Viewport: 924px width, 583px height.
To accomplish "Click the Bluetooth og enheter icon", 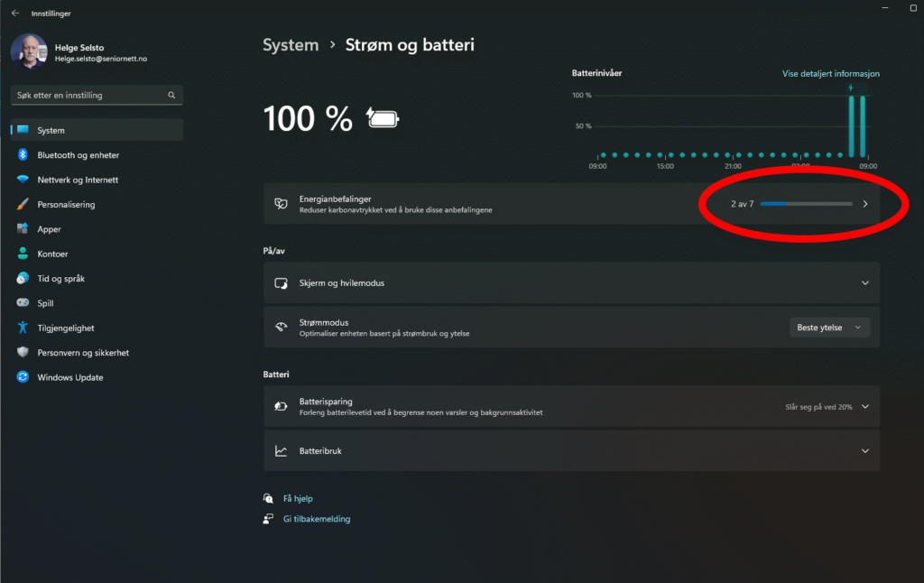I will (x=23, y=155).
